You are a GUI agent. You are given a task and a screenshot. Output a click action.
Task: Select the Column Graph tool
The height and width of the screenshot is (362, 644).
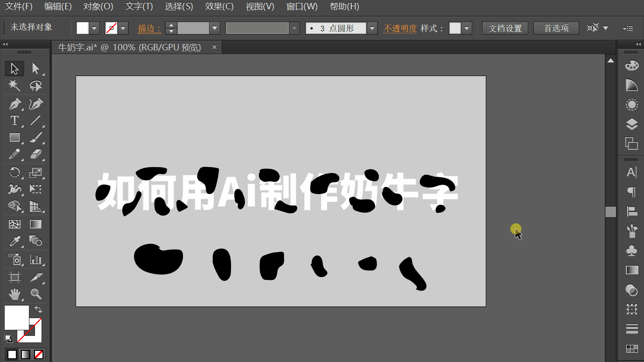[x=35, y=259]
